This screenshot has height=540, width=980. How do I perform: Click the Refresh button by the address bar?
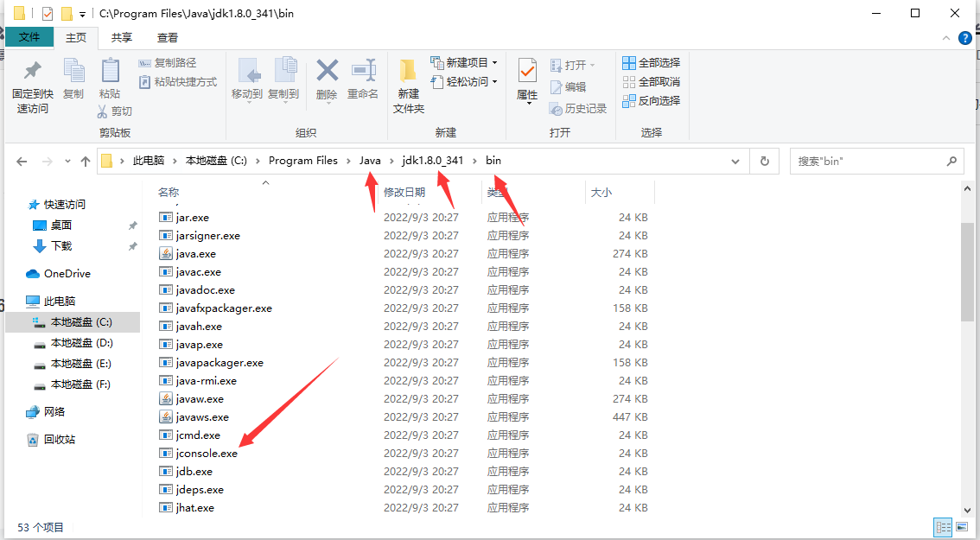(x=764, y=162)
